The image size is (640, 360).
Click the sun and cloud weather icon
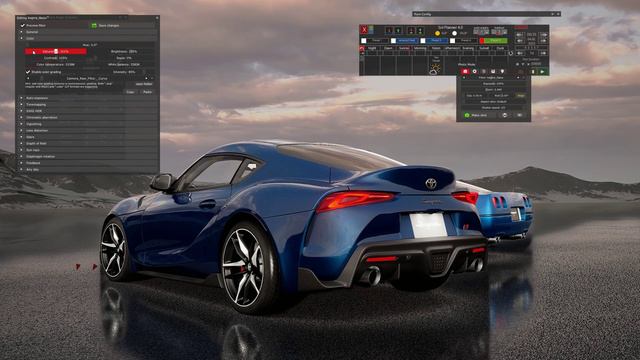coord(435,69)
